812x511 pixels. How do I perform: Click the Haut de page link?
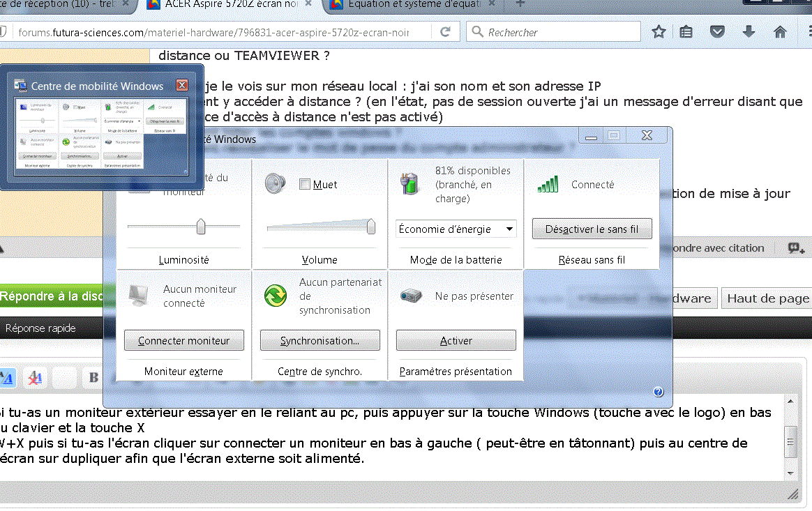pos(767,298)
